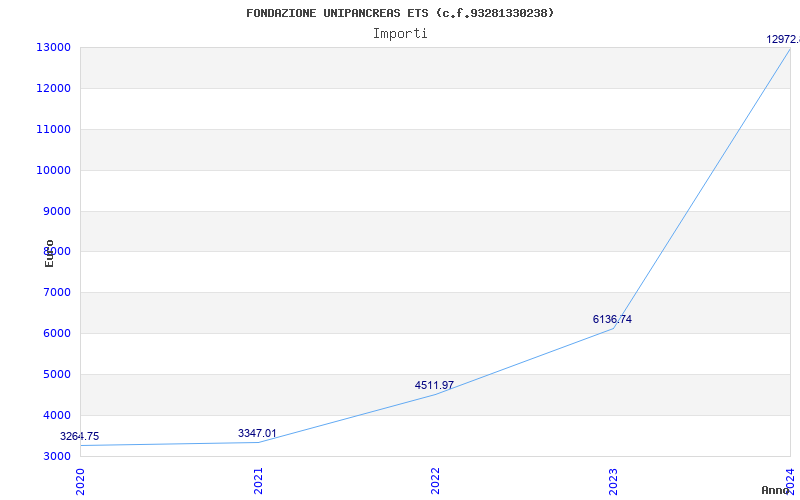Click the 2021 x-axis year label
The height and width of the screenshot is (500, 800).
point(258,481)
